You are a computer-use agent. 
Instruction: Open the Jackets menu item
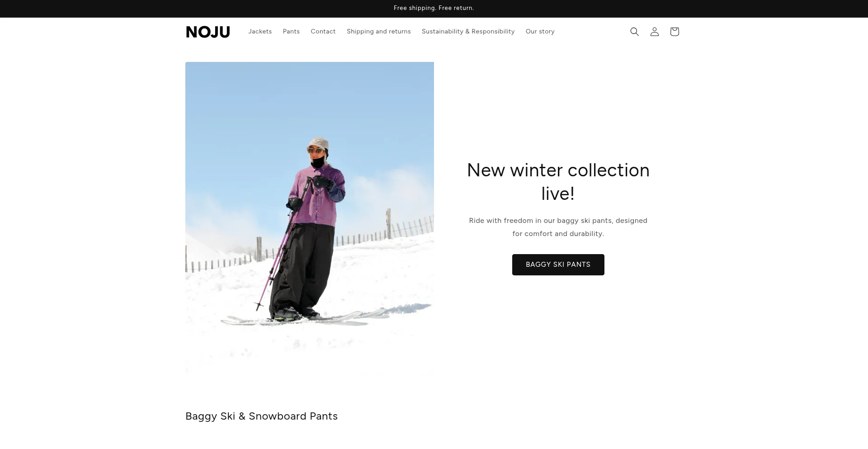[x=260, y=31]
